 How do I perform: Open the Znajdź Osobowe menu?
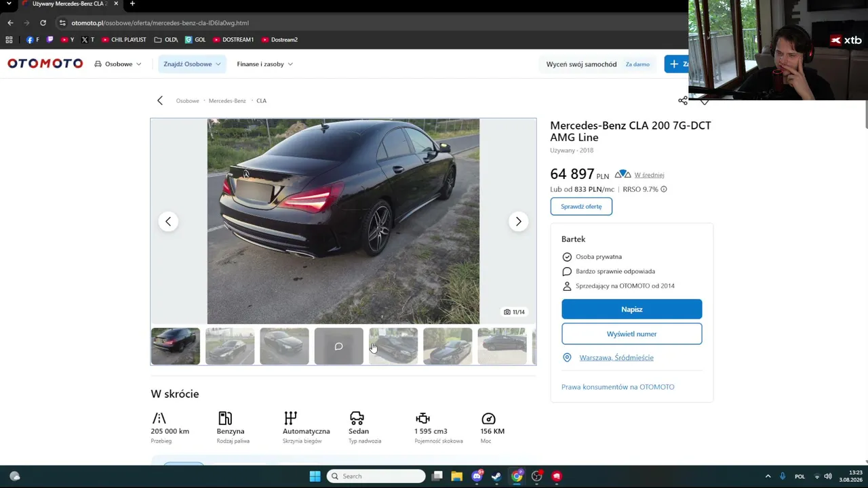(x=192, y=64)
